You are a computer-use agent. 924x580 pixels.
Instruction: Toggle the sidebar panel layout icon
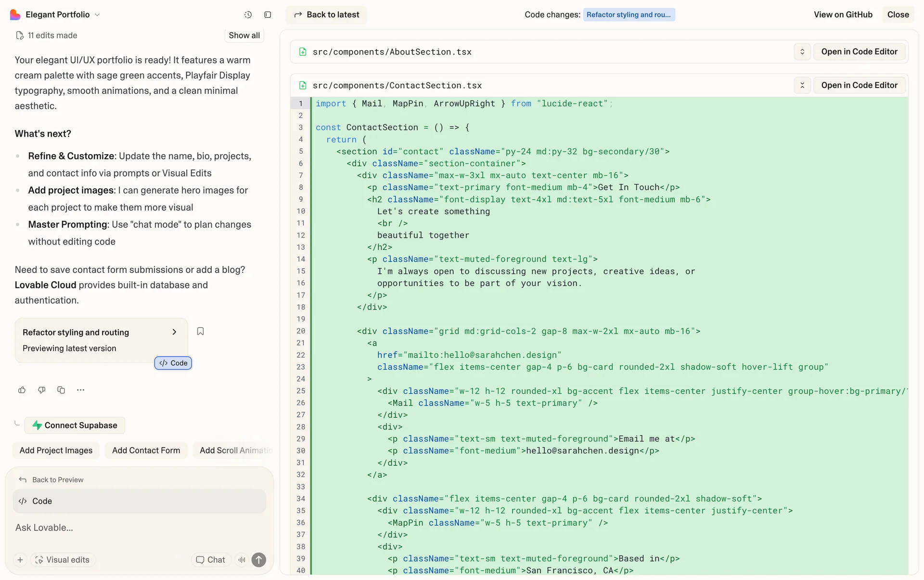268,15
